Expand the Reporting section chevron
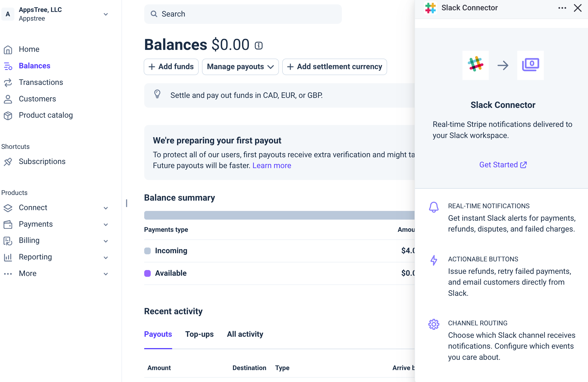 (106, 258)
